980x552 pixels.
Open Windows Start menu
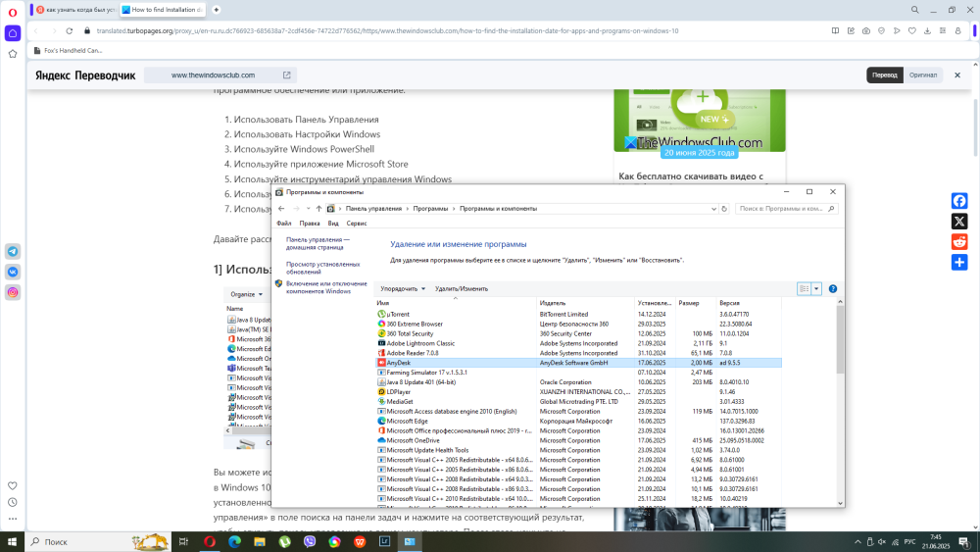pyautogui.click(x=12, y=542)
